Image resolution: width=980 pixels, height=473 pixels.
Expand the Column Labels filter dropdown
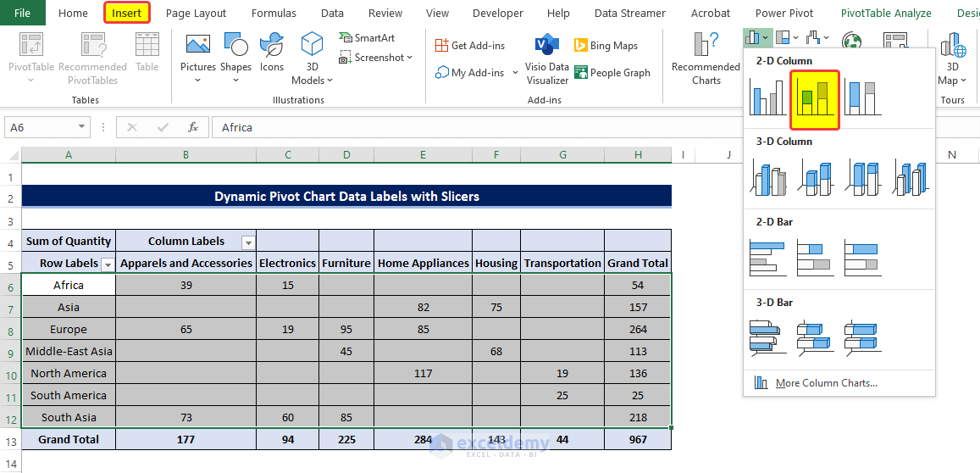pos(248,242)
